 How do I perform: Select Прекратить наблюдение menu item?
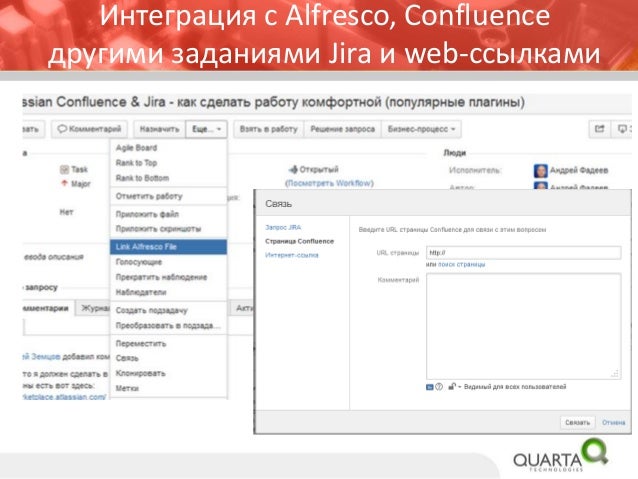point(168,277)
